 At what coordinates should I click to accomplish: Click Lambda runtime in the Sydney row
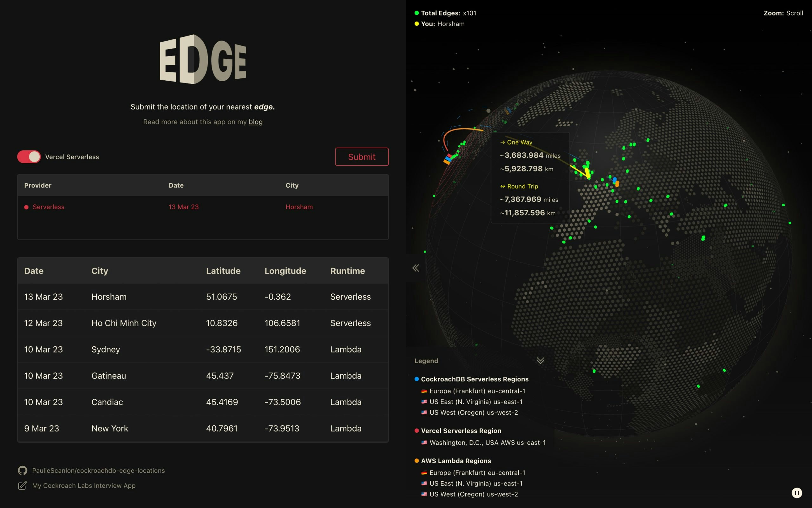click(346, 350)
